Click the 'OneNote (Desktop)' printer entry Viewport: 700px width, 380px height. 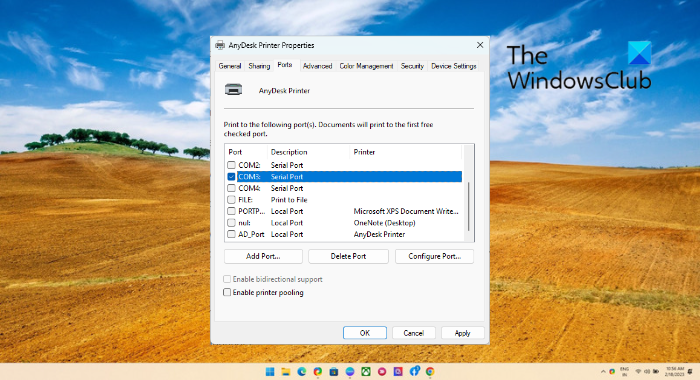click(384, 223)
